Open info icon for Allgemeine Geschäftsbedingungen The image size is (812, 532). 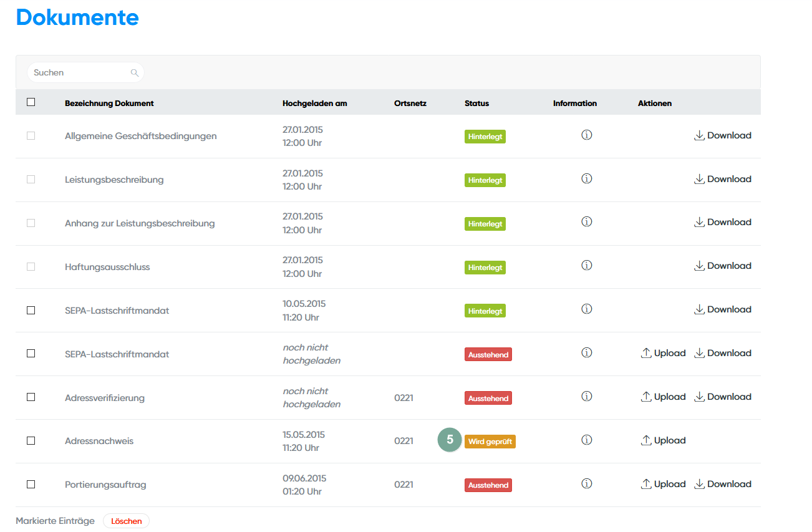point(586,135)
